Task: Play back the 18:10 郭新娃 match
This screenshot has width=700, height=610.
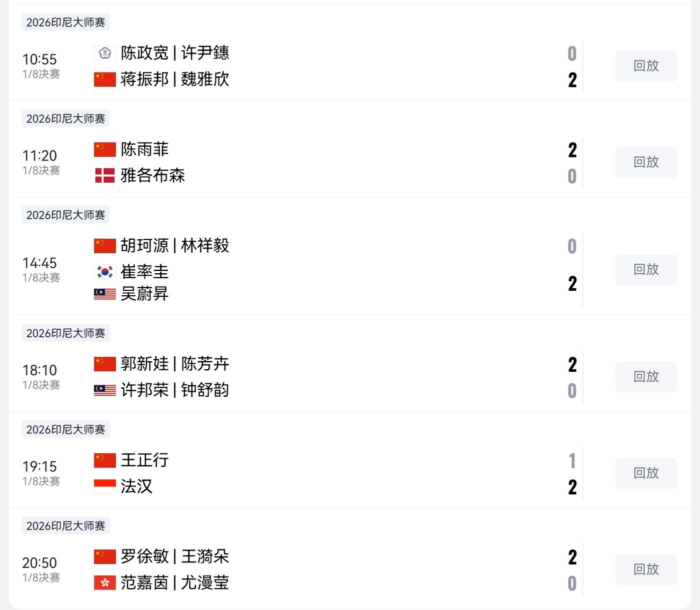Action: click(645, 377)
